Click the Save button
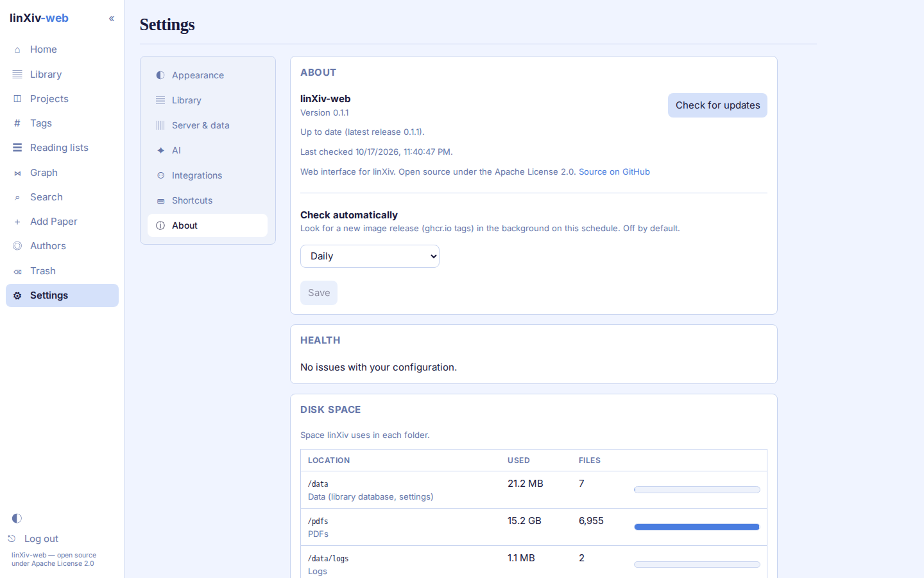This screenshot has width=924, height=578. [x=319, y=293]
